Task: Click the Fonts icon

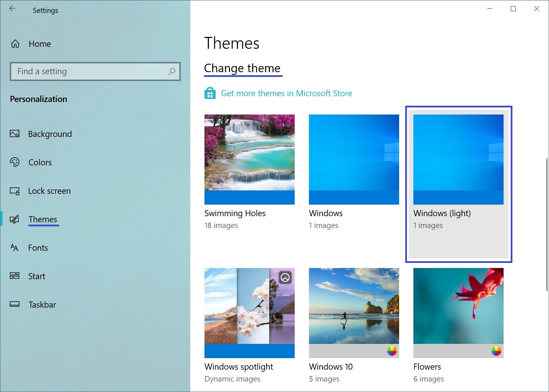Action: click(15, 248)
